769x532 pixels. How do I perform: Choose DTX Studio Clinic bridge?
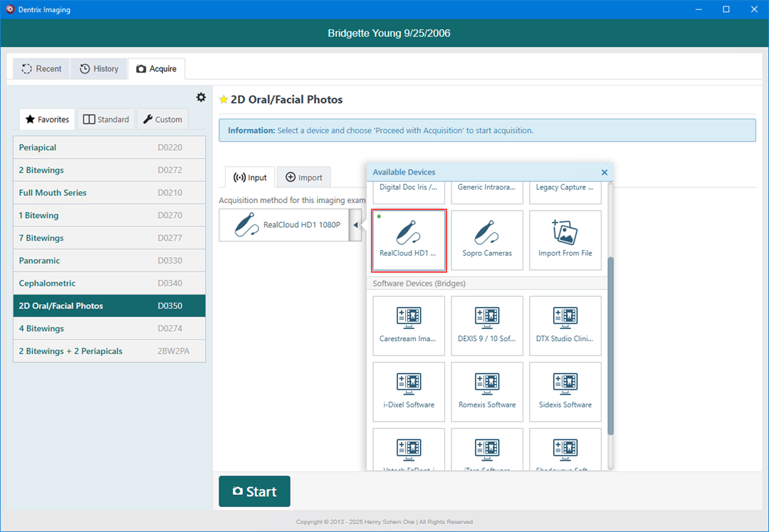(565, 326)
